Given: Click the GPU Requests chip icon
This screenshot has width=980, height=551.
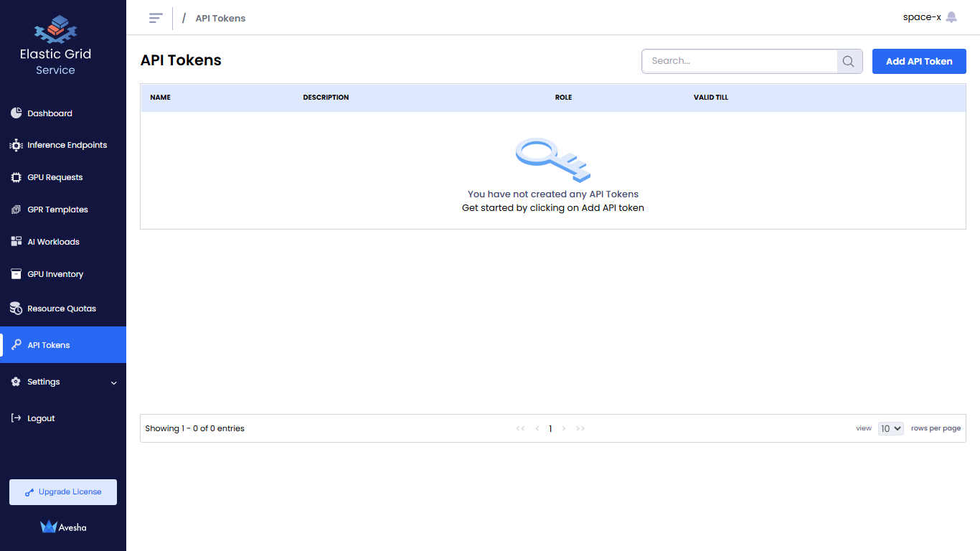Looking at the screenshot, I should 16,177.
